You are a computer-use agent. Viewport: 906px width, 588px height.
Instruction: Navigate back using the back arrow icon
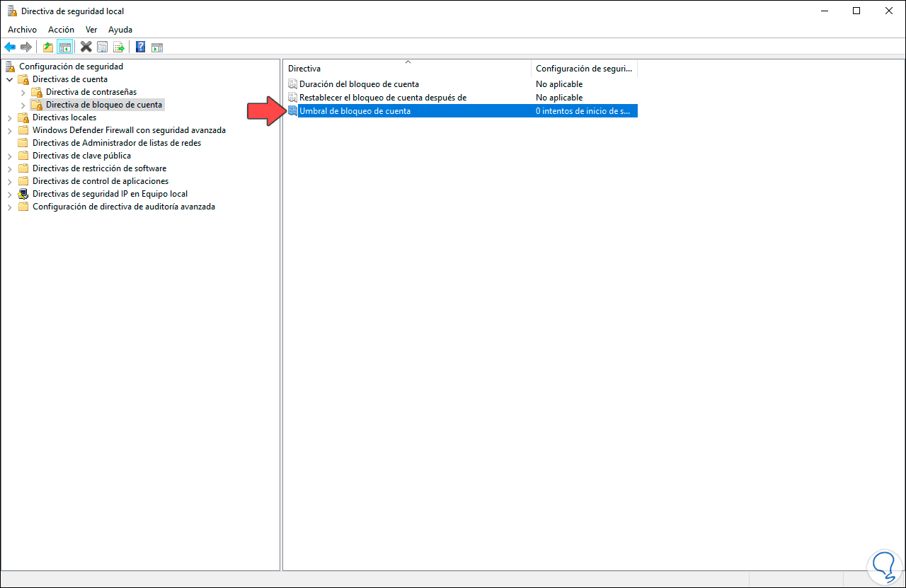(10, 47)
